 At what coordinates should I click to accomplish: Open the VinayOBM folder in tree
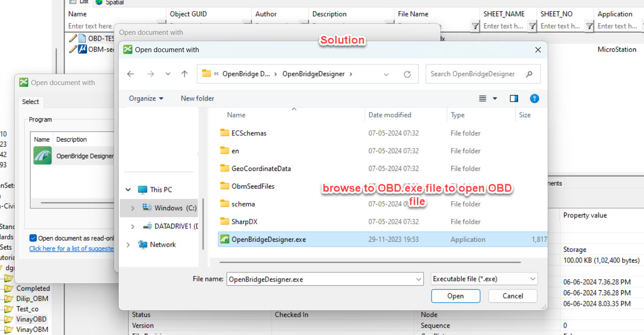pyautogui.click(x=32, y=330)
